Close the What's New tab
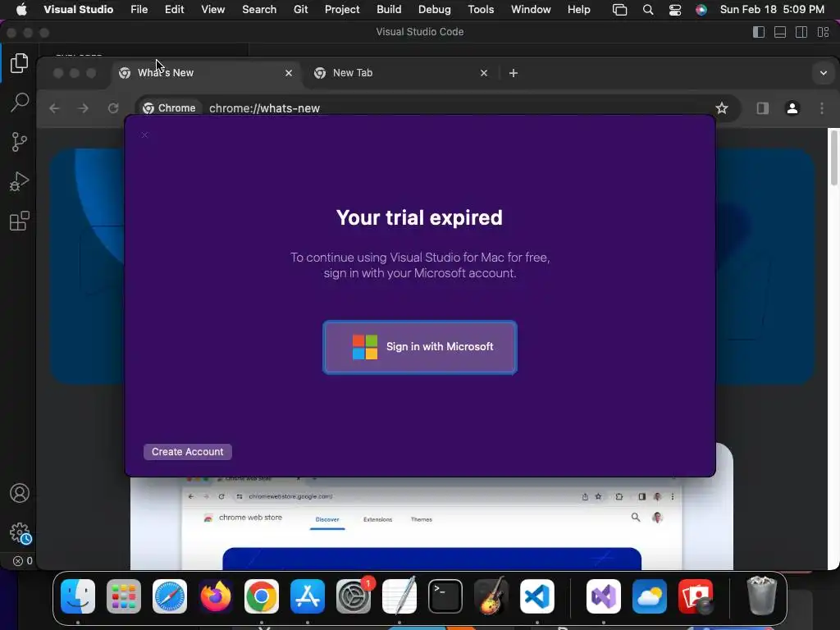 (x=289, y=73)
